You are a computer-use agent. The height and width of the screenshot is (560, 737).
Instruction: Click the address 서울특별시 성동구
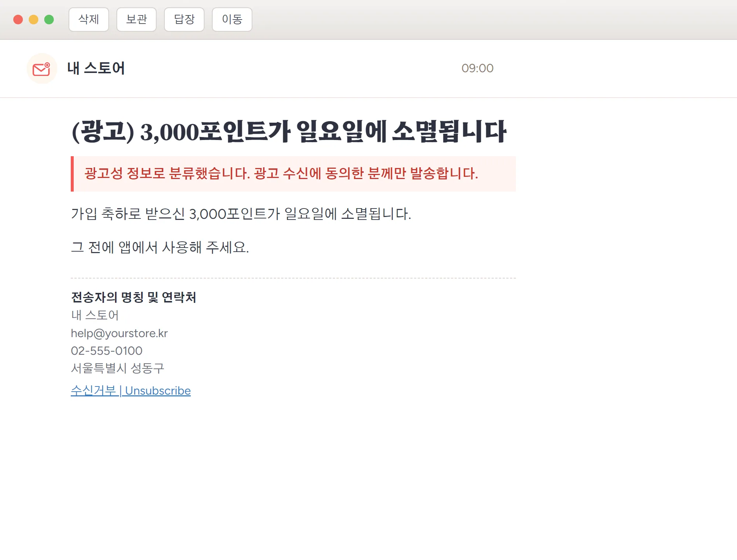pyautogui.click(x=118, y=368)
